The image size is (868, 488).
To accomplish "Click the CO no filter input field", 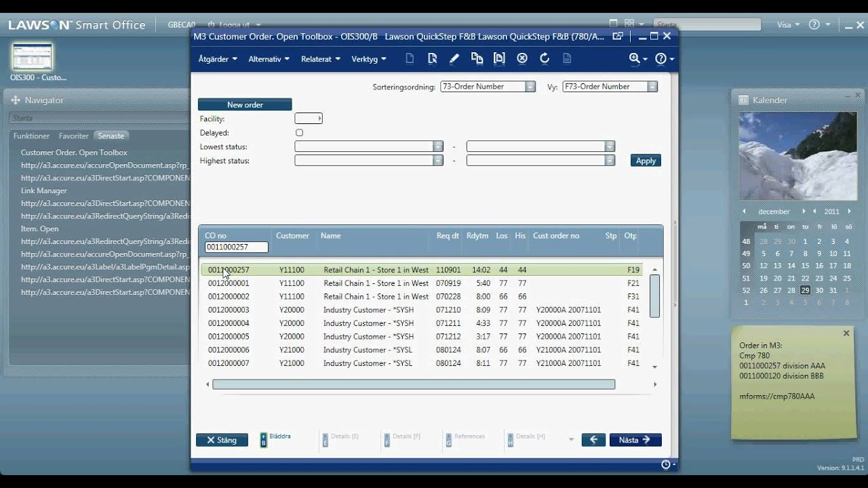I will point(237,247).
